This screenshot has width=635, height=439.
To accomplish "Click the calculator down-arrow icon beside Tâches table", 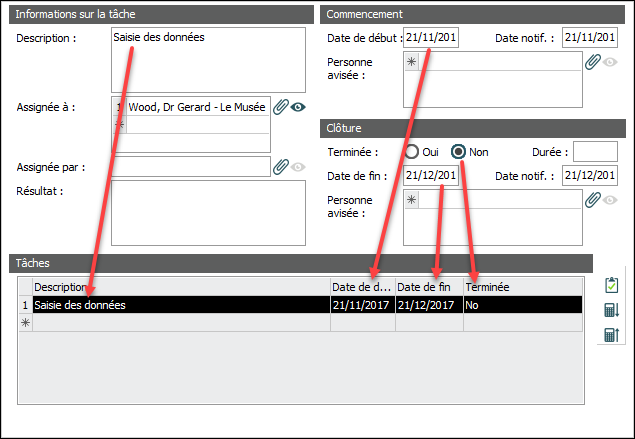I will 611,310.
